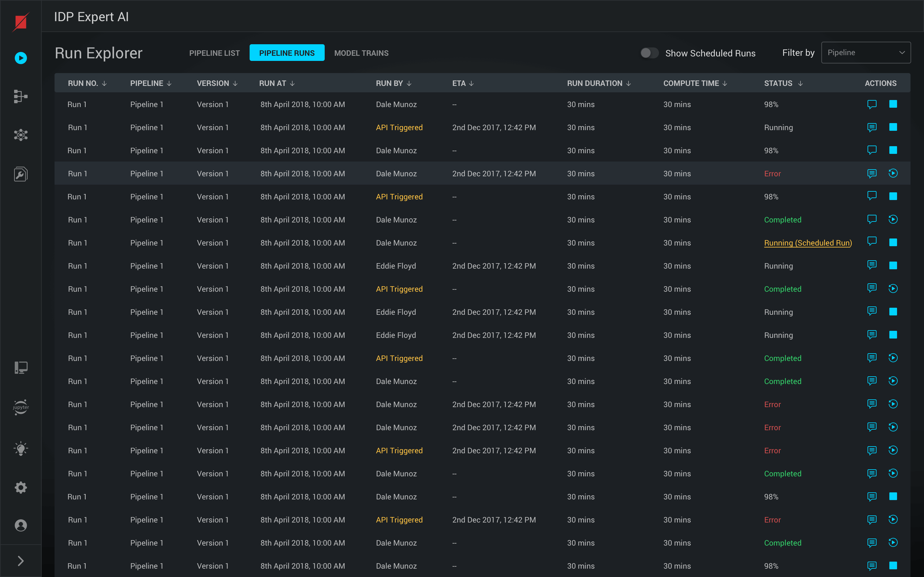Rerun the highlighted Error row run
The image size is (924, 577).
(x=893, y=174)
